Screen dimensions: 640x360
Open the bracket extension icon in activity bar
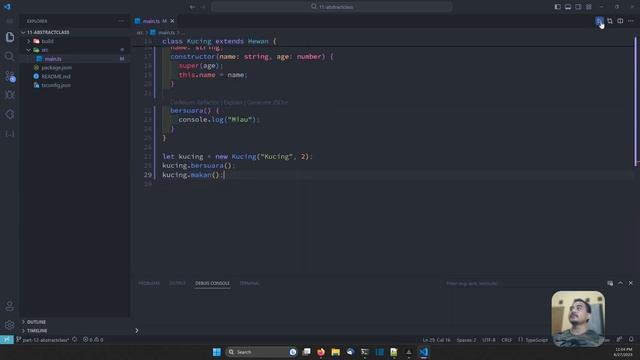(x=10, y=133)
